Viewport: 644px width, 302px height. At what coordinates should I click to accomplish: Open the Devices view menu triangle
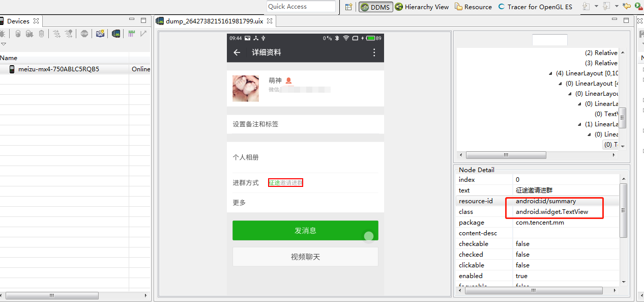[x=3, y=44]
